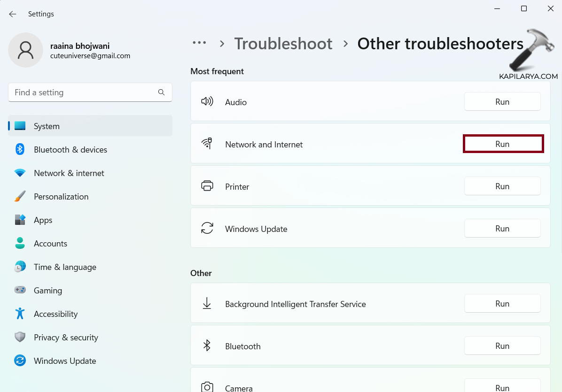This screenshot has width=562, height=392.
Task: Click the user profile avatar picture
Action: pos(26,50)
